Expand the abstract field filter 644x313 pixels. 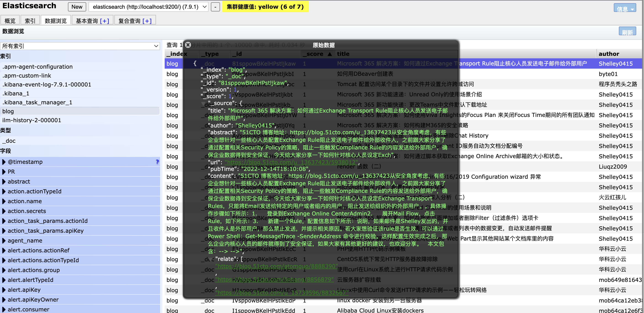tap(4, 182)
